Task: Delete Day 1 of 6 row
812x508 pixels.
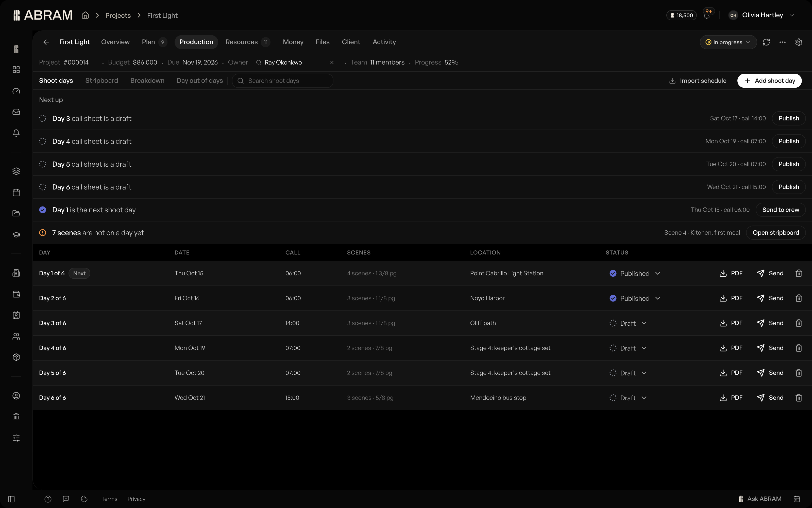Action: click(799, 273)
